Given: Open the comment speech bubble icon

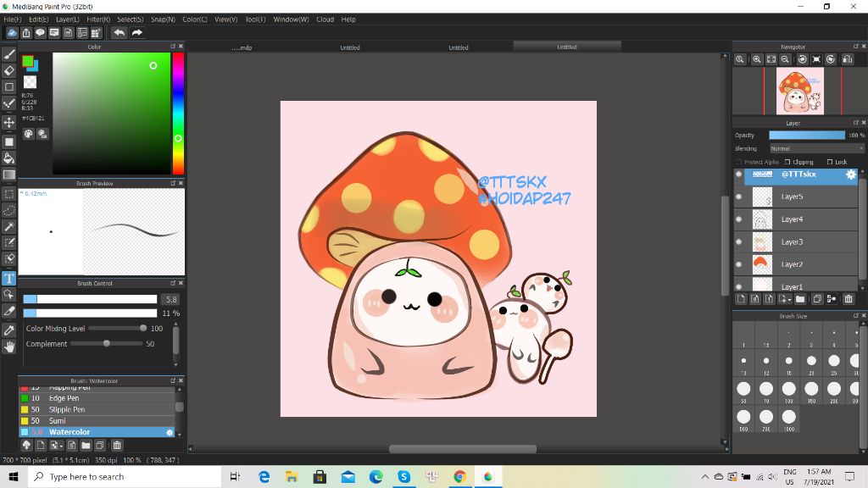Looking at the screenshot, I should click(40, 33).
